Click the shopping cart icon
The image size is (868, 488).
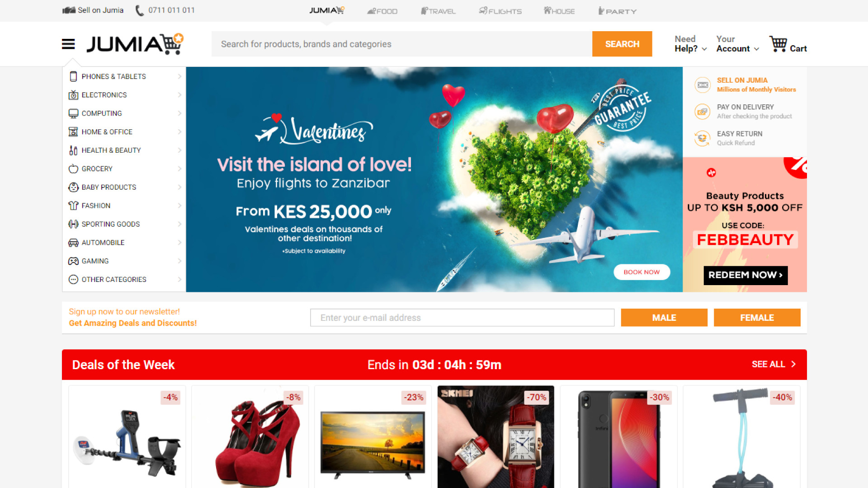click(x=778, y=44)
